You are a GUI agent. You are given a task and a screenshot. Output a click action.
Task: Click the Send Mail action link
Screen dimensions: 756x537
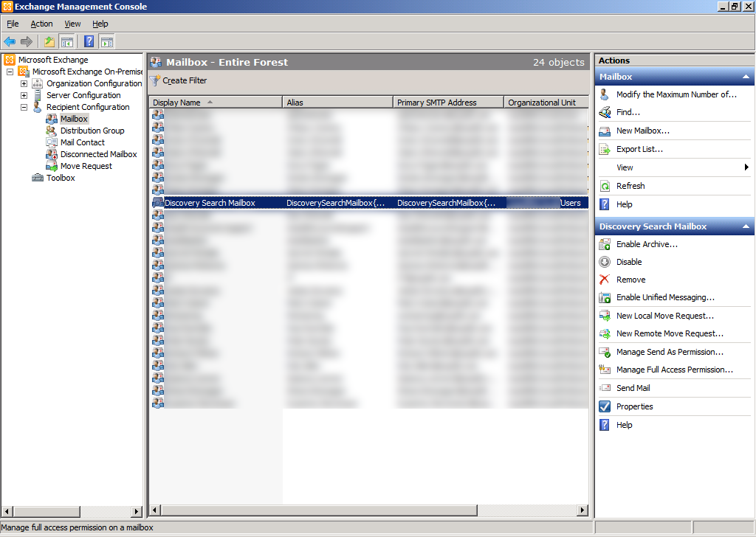click(633, 388)
